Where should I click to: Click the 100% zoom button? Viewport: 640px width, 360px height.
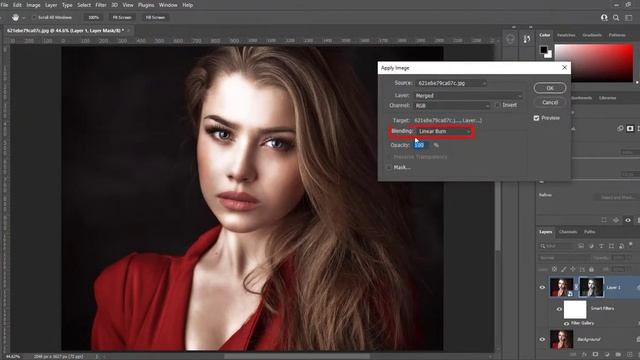pyautogui.click(x=93, y=18)
